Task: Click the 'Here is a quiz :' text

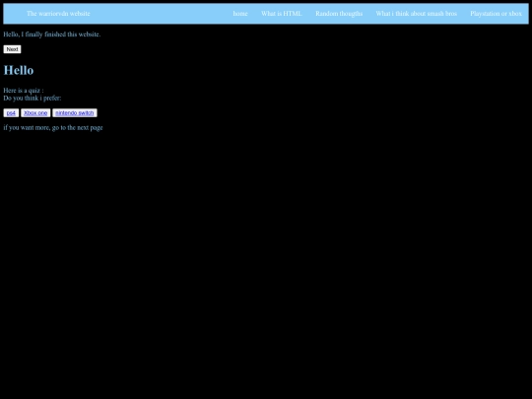Action: tap(24, 91)
